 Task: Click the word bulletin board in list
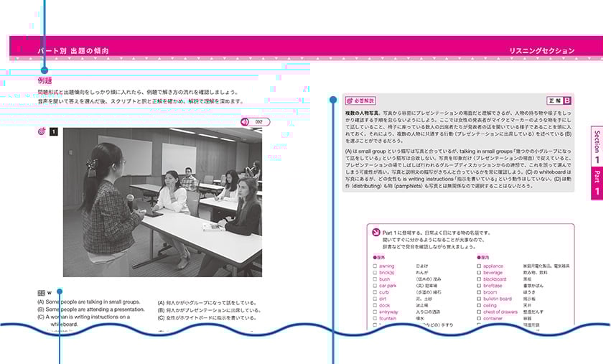498,299
